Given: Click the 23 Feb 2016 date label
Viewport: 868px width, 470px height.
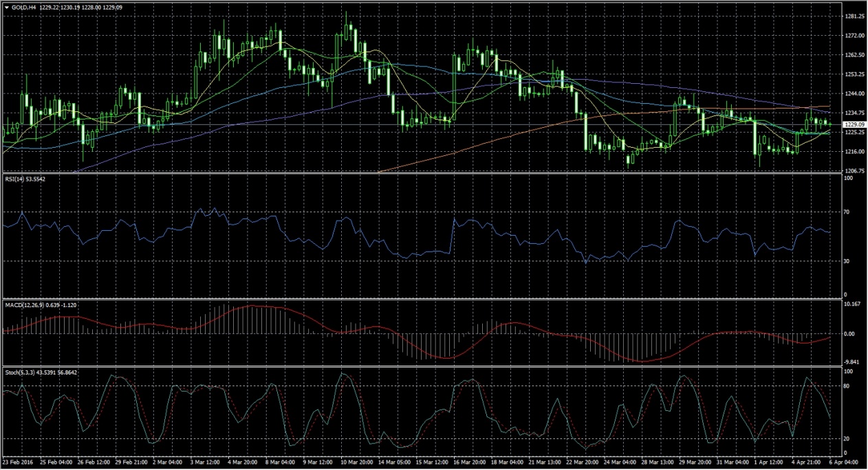Looking at the screenshot, I should 19,464.
